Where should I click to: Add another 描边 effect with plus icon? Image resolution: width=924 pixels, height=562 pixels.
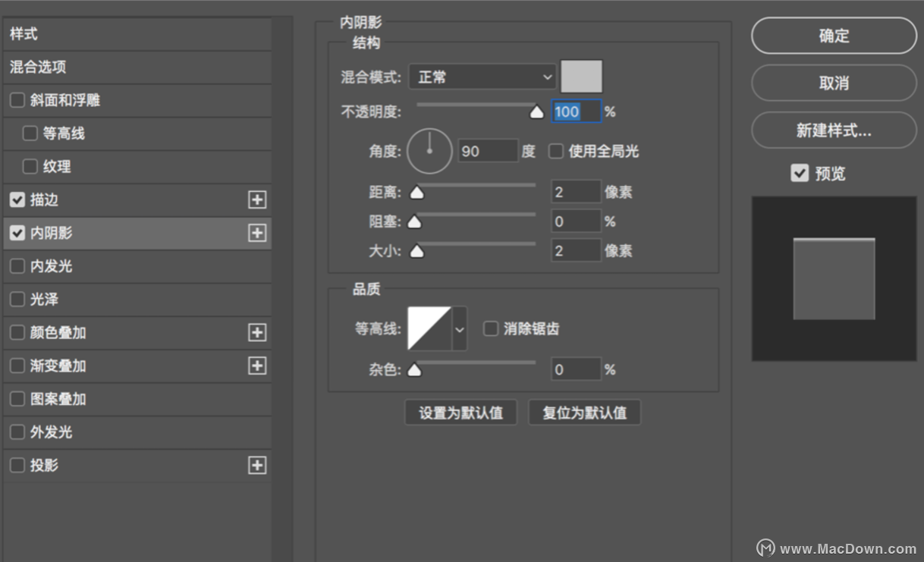pos(257,199)
